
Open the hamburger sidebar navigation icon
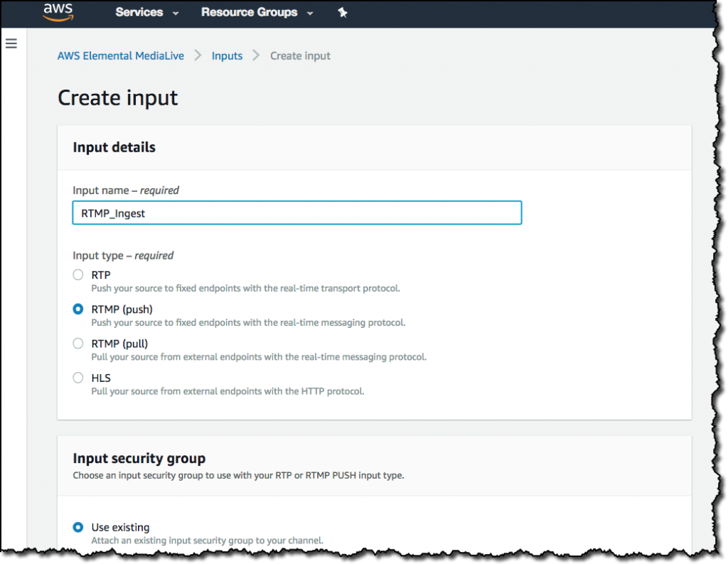click(11, 43)
